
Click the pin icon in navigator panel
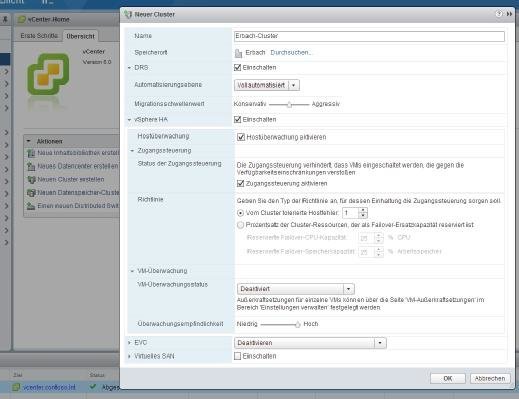[x=5, y=19]
